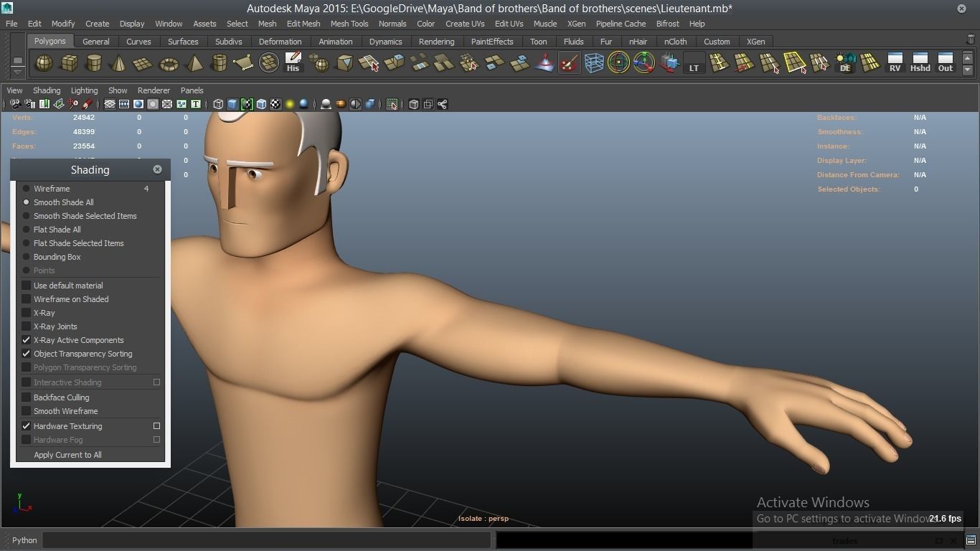Image resolution: width=980 pixels, height=551 pixels.
Task: Open the Create UVs menu
Action: pyautogui.click(x=465, y=24)
